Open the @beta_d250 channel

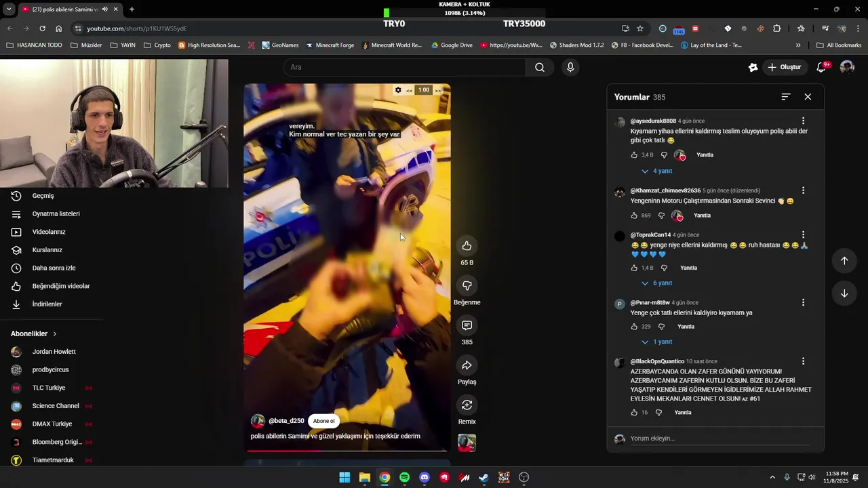286,421
